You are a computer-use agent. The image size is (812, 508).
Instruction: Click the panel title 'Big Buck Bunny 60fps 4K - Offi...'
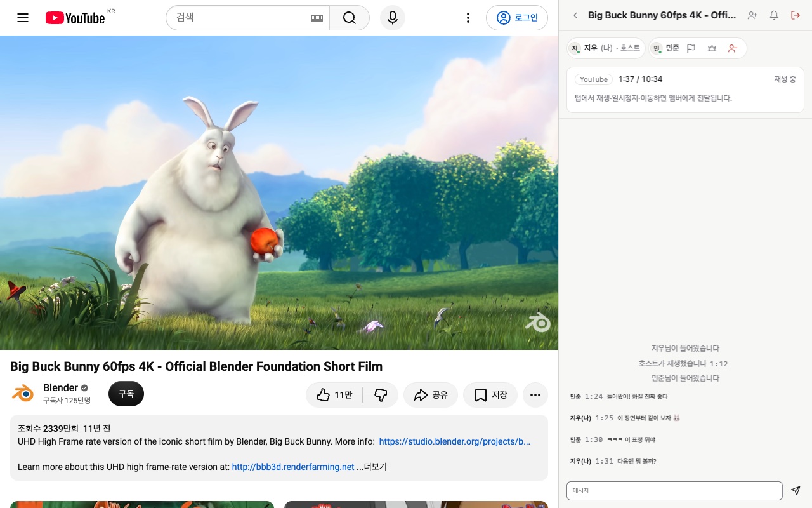pos(662,15)
